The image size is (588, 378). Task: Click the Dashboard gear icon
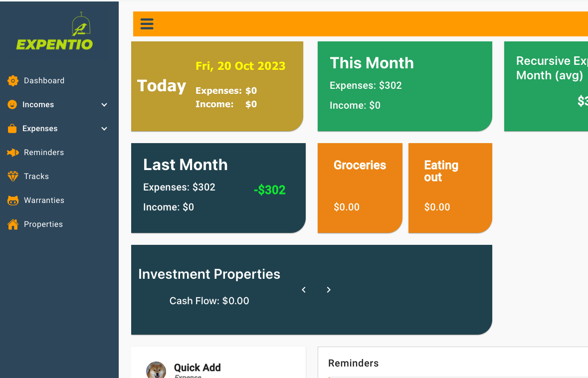pos(13,81)
